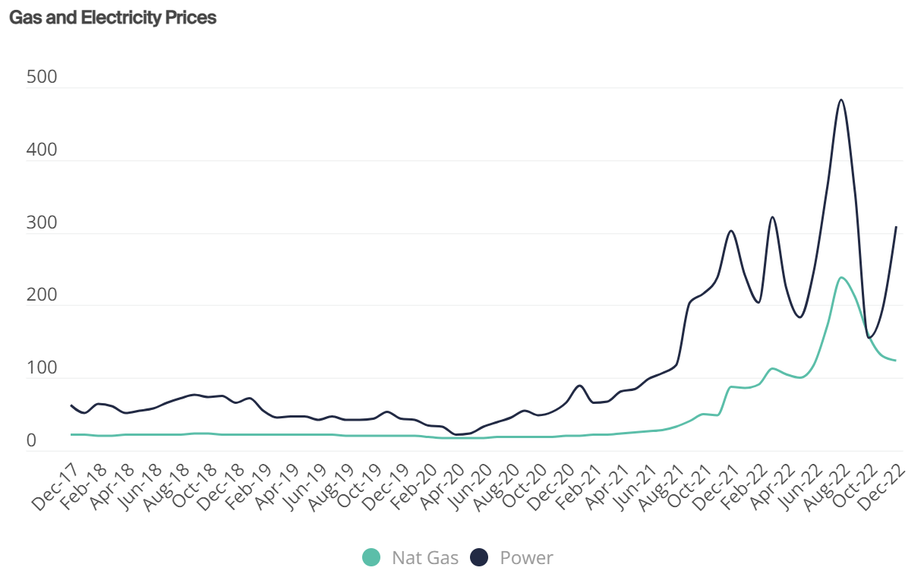Select the Gas and Electricity Prices title
Screen dimensions: 924x577
tap(113, 17)
